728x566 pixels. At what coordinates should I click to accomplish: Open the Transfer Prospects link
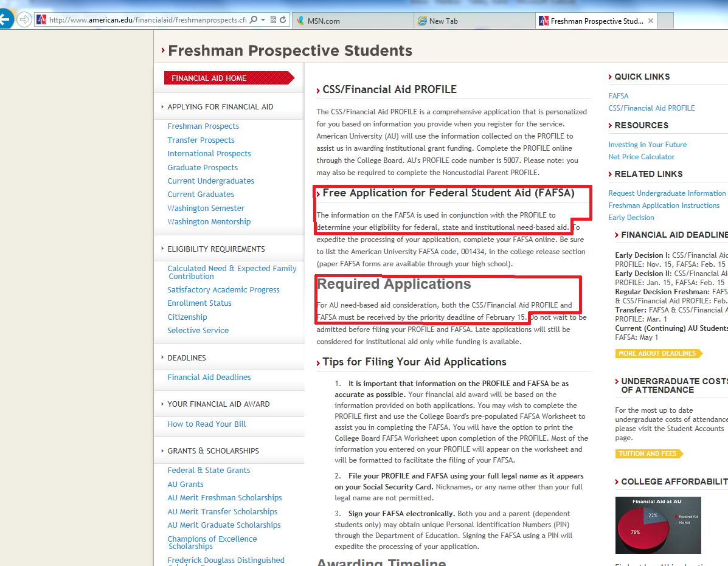[201, 140]
